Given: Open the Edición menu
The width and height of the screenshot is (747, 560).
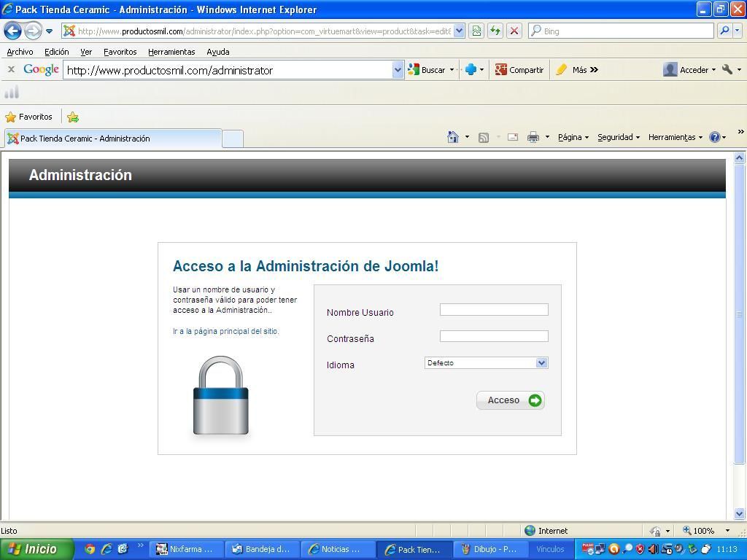Looking at the screenshot, I should [x=56, y=52].
